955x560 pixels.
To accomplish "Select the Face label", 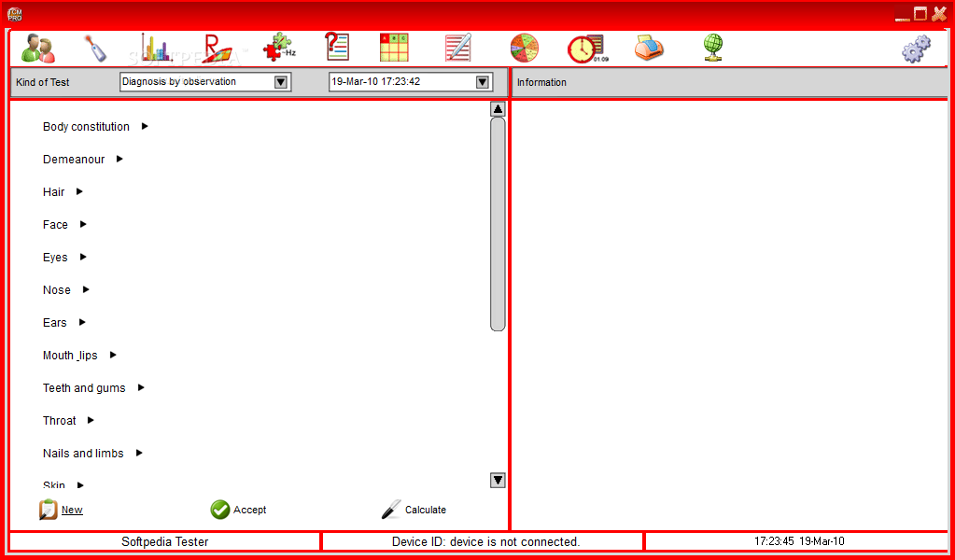I will 55,225.
